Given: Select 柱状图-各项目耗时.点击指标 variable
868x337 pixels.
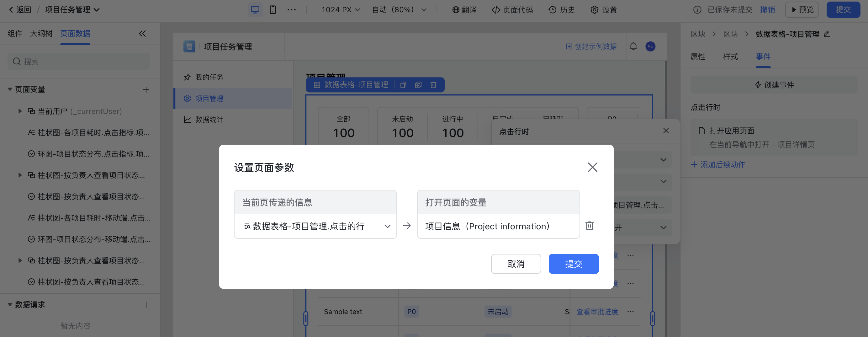Looking at the screenshot, I should point(89,133).
